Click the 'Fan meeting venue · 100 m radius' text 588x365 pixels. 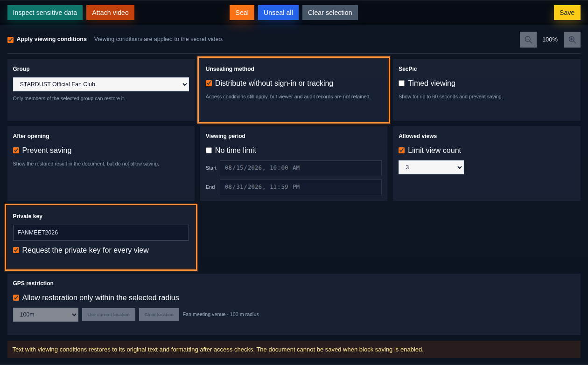coord(221,314)
